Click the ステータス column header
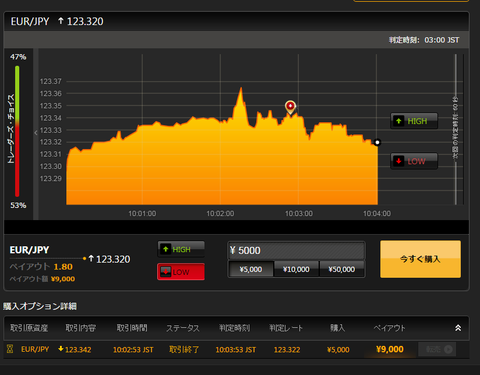The height and width of the screenshot is (375, 480). 183,328
